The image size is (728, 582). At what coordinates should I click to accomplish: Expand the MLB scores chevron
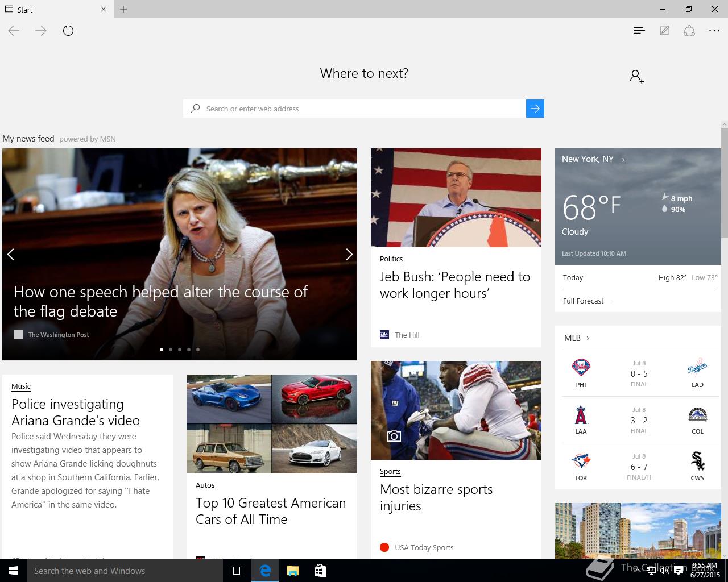[588, 338]
